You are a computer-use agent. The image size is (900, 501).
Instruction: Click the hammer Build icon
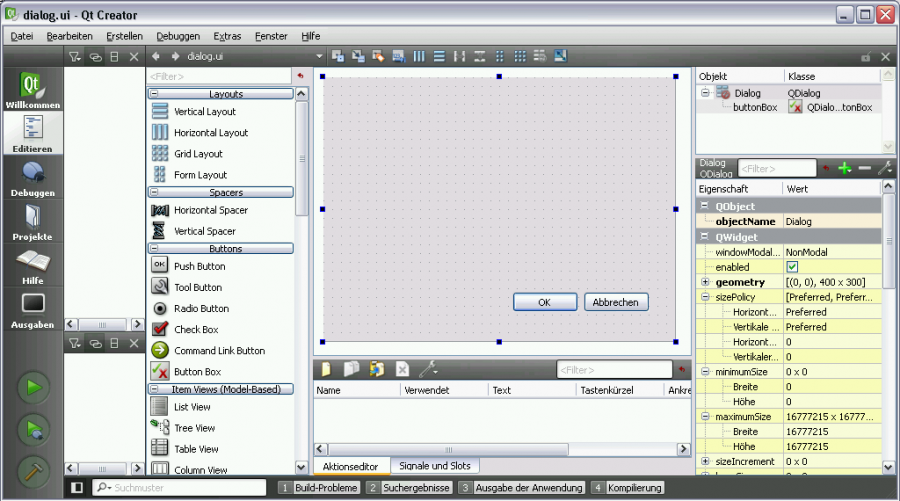pyautogui.click(x=33, y=470)
